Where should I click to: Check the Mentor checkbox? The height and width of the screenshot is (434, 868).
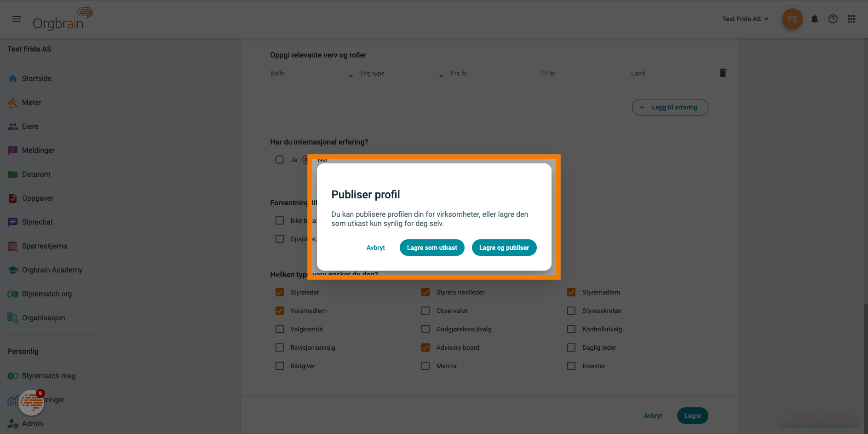(425, 366)
